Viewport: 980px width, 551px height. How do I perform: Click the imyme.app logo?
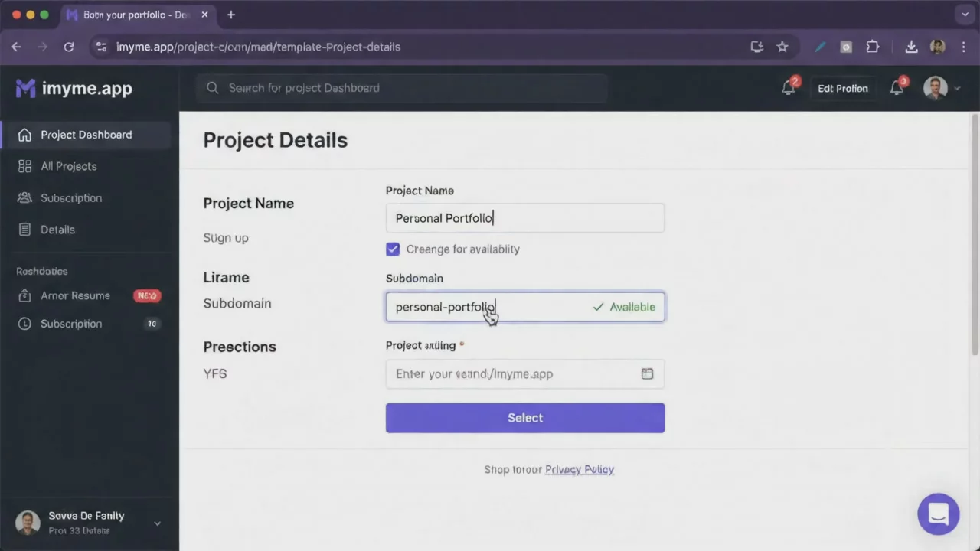74,88
